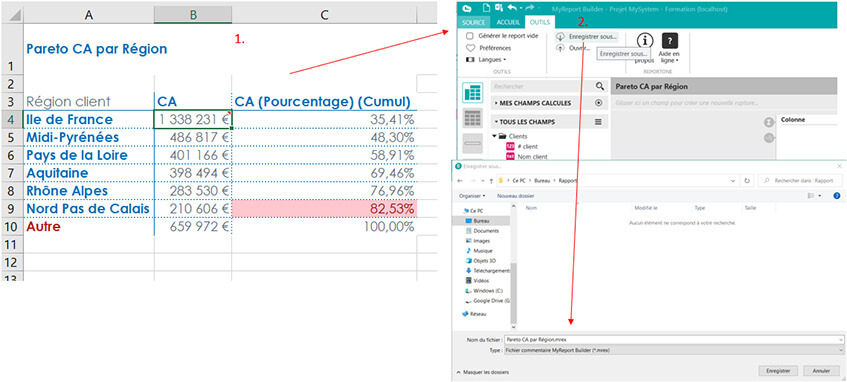This screenshot has height=382, width=847.
Task: Click the Rechercher dans Rapport search box
Action: pyautogui.click(x=799, y=180)
